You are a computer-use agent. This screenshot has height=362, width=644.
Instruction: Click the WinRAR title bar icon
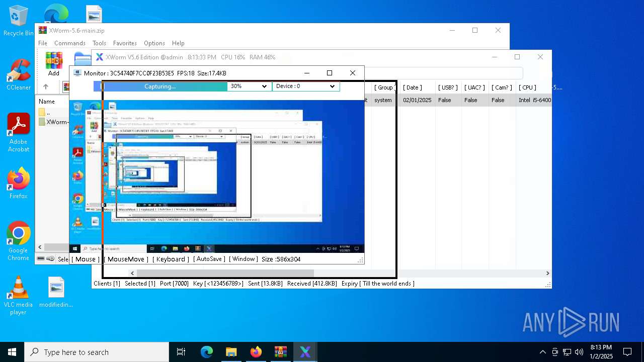(x=42, y=30)
